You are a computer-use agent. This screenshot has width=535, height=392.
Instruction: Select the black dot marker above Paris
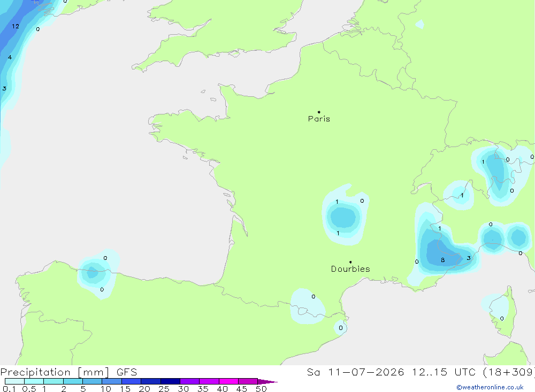click(x=319, y=112)
